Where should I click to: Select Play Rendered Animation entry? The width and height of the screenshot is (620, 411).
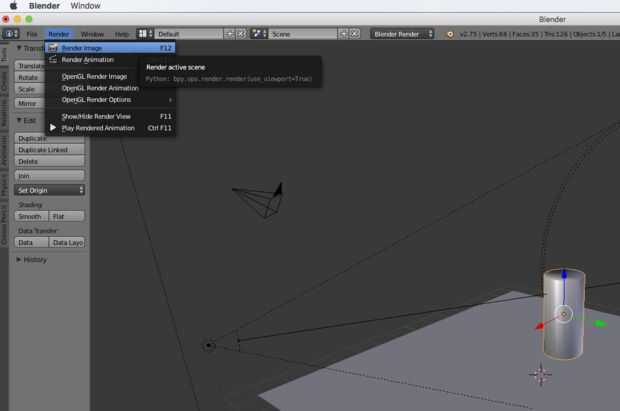(110, 128)
